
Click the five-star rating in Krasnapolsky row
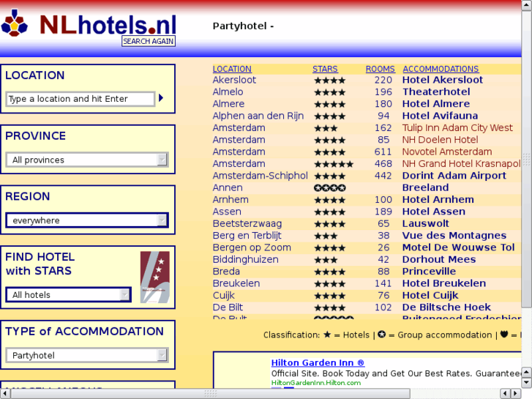click(334, 164)
